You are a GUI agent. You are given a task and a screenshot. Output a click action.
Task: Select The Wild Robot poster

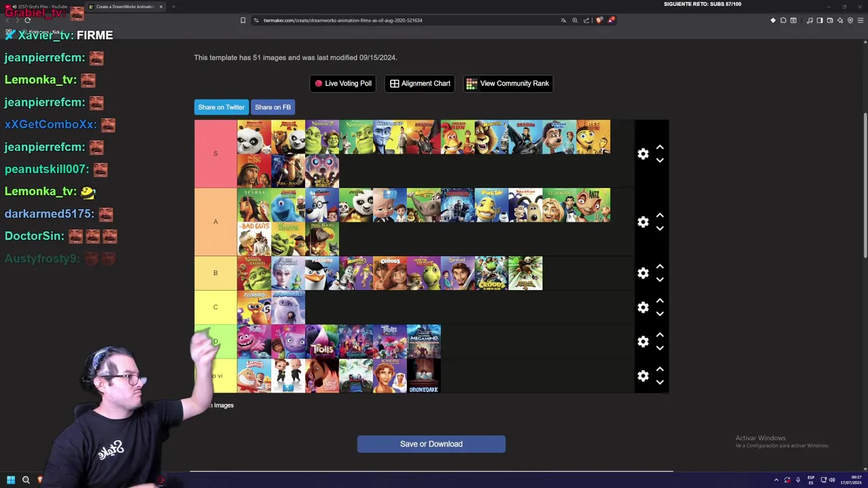322,171
